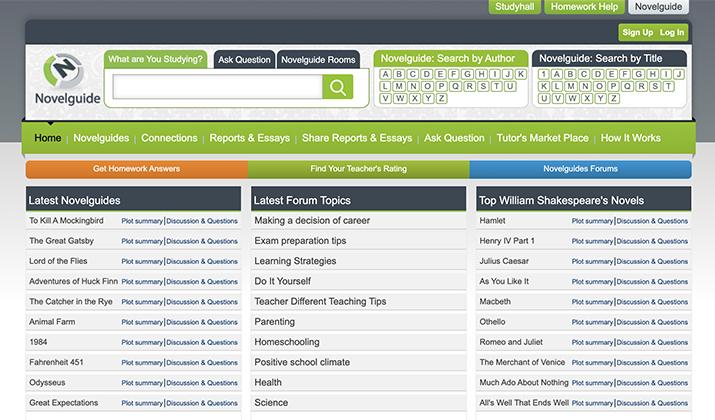Open forum topic Making a decision of career

[x=312, y=220]
